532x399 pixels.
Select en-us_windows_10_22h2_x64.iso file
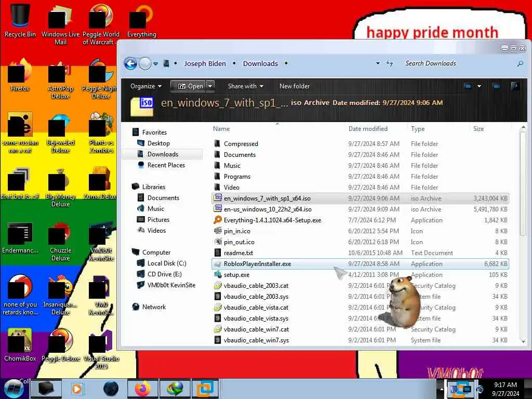tap(360, 209)
